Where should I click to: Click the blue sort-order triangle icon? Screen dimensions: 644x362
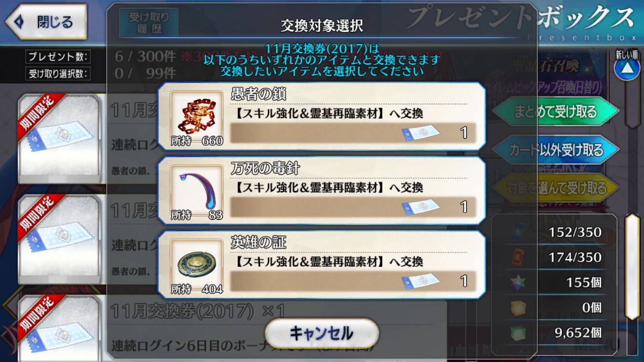(627, 68)
